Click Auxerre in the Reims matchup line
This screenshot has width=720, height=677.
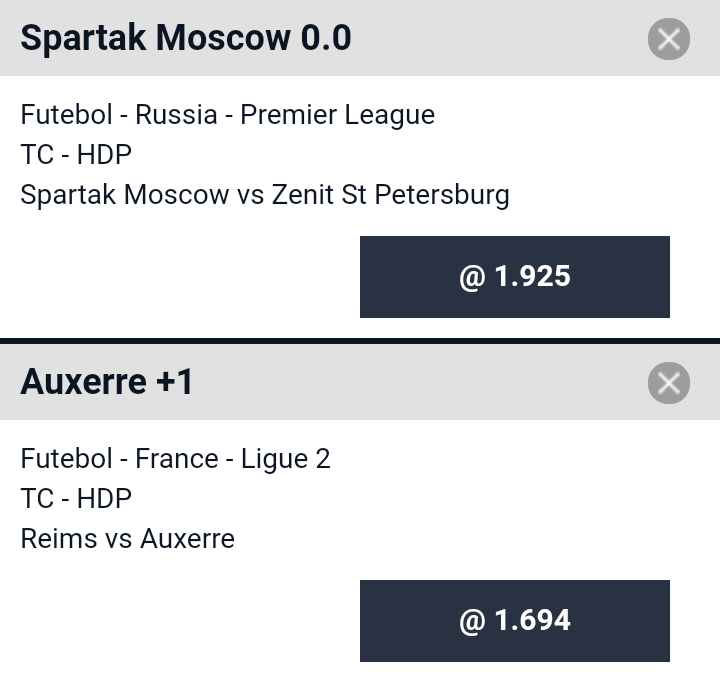tap(187, 538)
